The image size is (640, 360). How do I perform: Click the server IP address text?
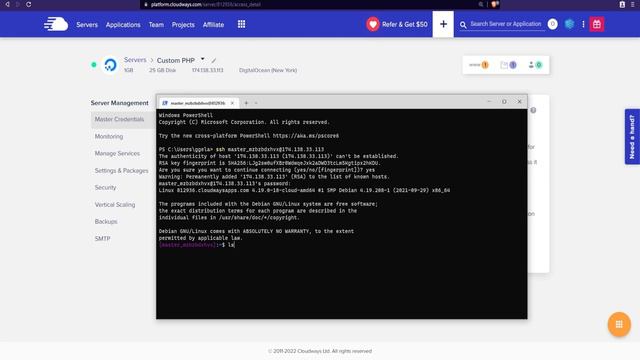207,70
